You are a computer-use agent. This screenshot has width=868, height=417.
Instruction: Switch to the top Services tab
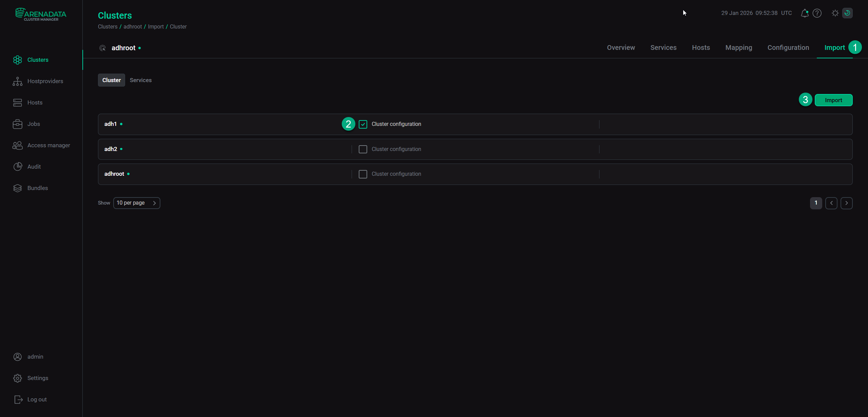(x=664, y=48)
